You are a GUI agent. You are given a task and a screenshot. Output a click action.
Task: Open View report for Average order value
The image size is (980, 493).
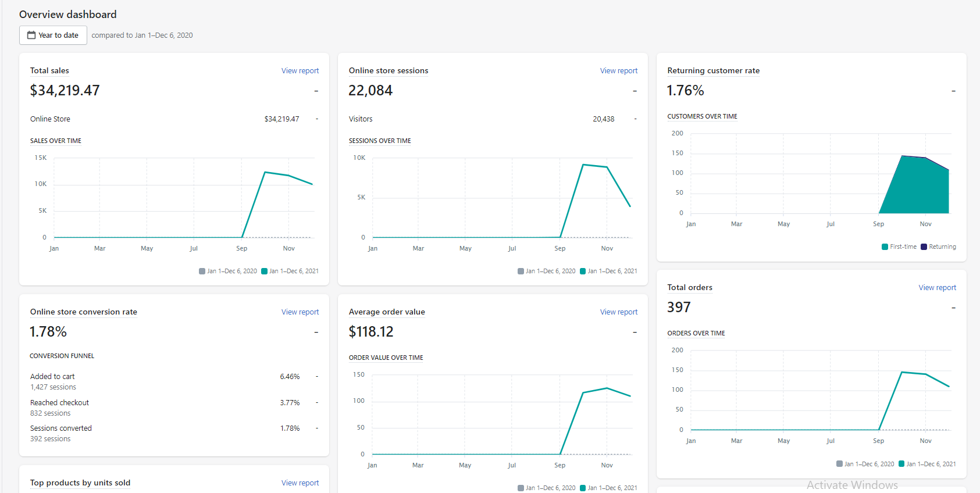coord(619,312)
